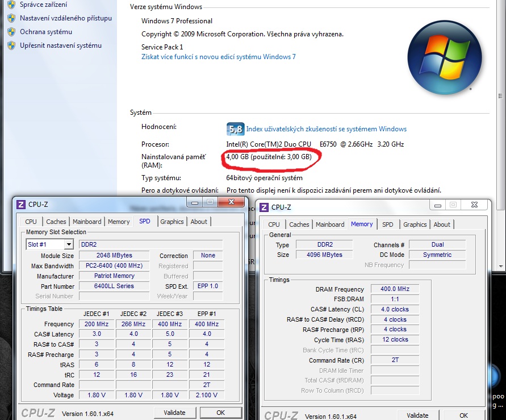Click DC Mode value Symmetric
Viewport: 506px width, 420px height.
pyautogui.click(x=438, y=255)
